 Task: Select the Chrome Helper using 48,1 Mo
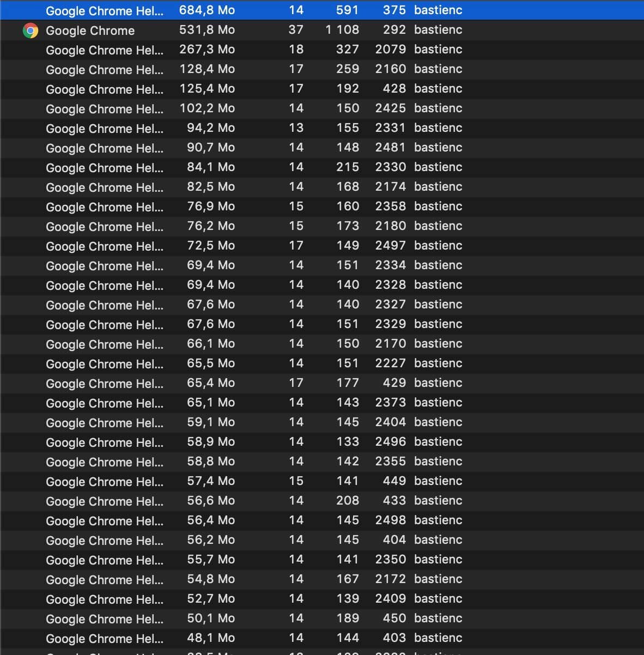pos(104,639)
